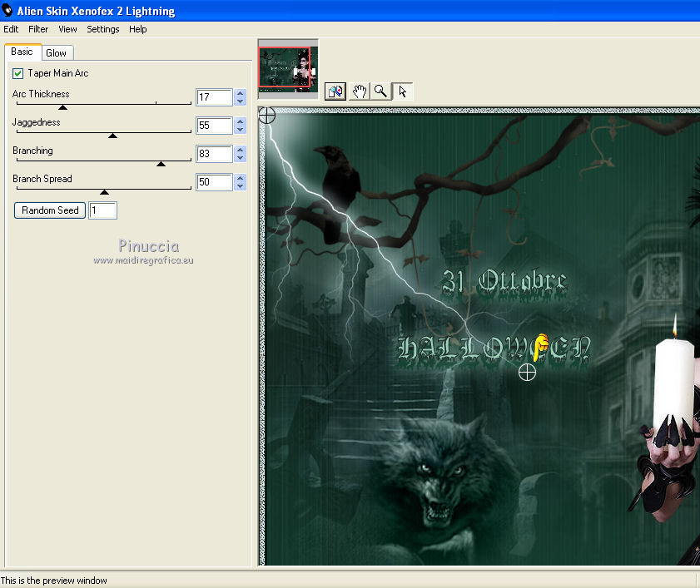700x588 pixels.
Task: Toggle the show original preview icon
Action: pyautogui.click(x=335, y=91)
